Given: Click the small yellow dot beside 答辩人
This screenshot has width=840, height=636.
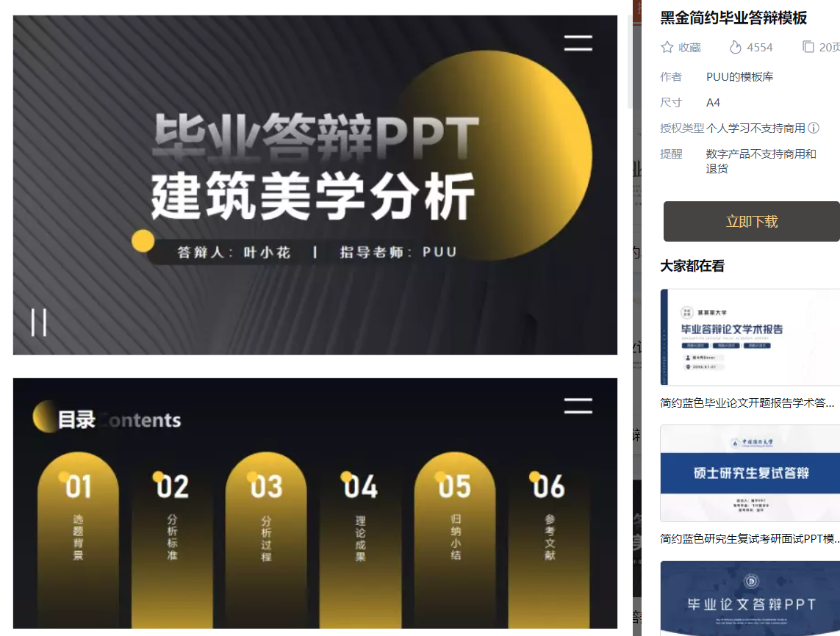Looking at the screenshot, I should point(143,240).
